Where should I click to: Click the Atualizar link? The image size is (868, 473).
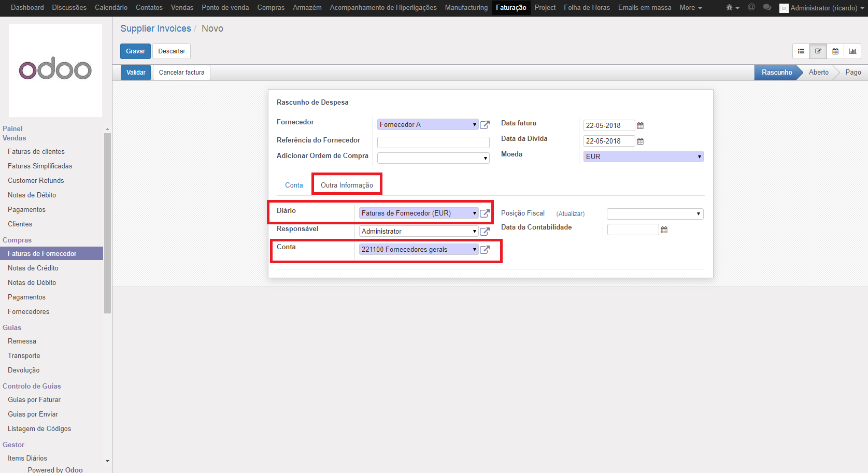click(571, 214)
